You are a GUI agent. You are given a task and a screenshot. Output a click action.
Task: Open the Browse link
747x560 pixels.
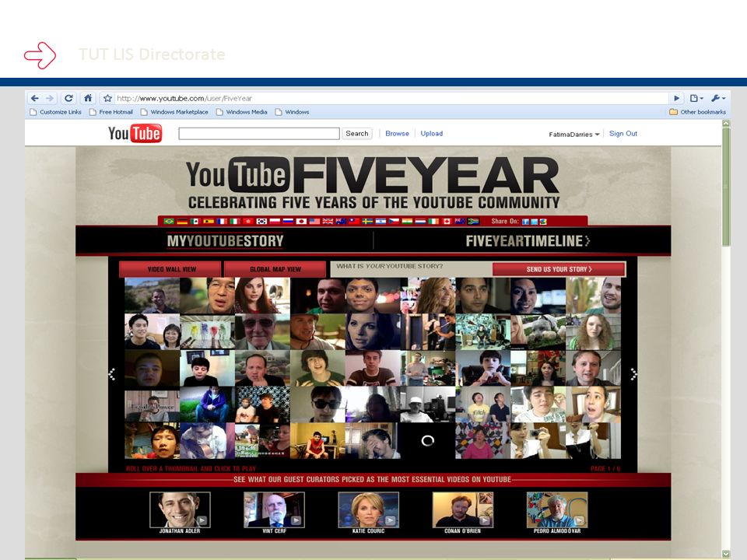click(397, 133)
